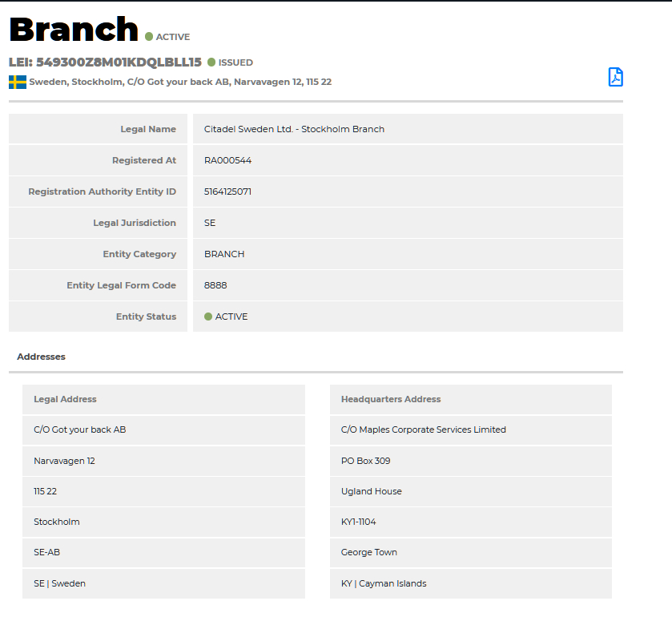Screen dimensions: 672x617
Task: Select the Ugland House cell
Action: click(471, 491)
